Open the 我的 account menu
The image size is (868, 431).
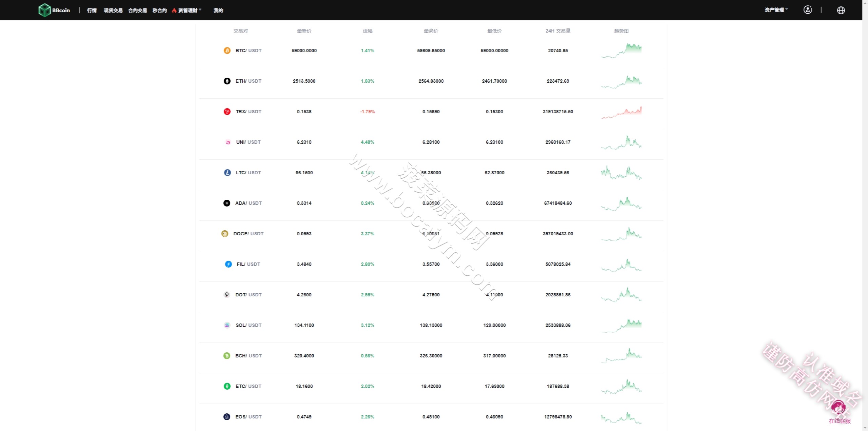point(218,11)
